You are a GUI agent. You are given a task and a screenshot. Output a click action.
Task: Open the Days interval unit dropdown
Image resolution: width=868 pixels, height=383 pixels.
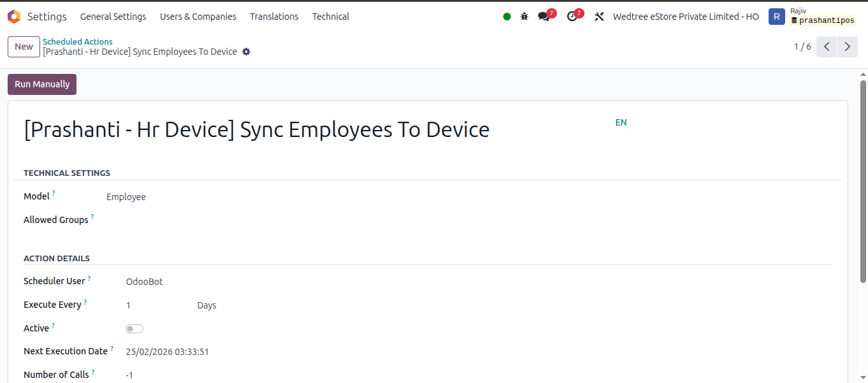point(206,305)
